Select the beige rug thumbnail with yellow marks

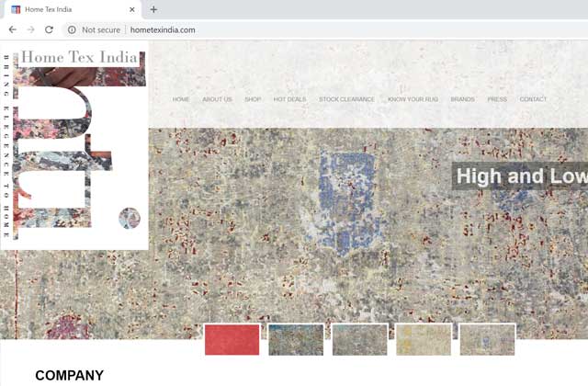pyautogui.click(x=424, y=339)
